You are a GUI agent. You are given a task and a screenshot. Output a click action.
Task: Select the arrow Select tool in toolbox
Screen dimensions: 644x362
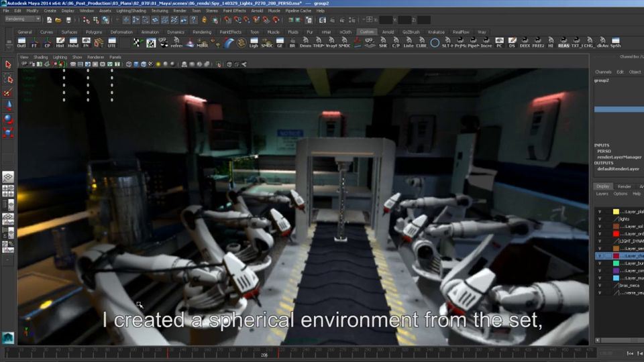[8, 65]
